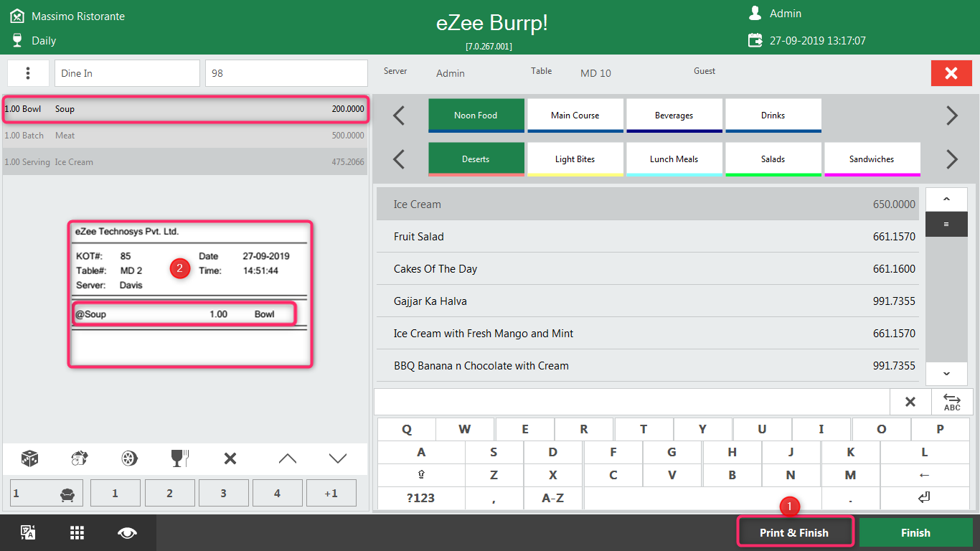The image size is (980, 551).
Task: Switch the keyboard to ?123 symbols
Action: (421, 497)
